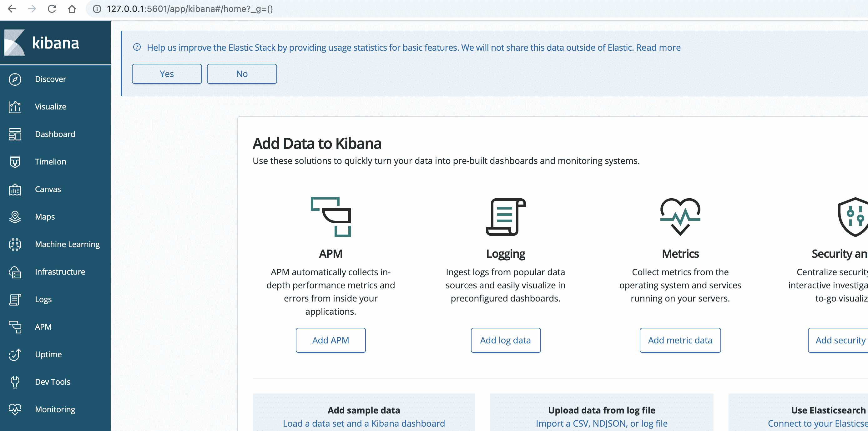The height and width of the screenshot is (431, 868).
Task: Decline usage statistics with No button
Action: coord(242,74)
